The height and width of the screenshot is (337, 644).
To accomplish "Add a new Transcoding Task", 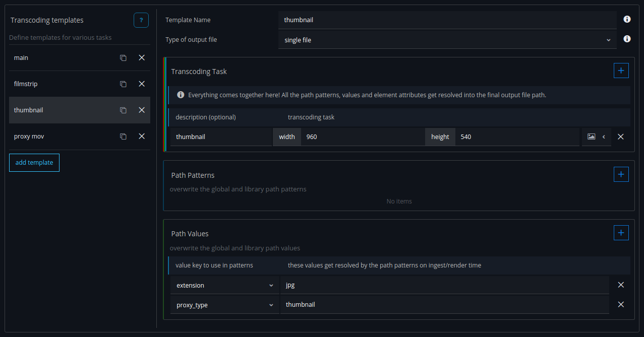I will [x=621, y=71].
